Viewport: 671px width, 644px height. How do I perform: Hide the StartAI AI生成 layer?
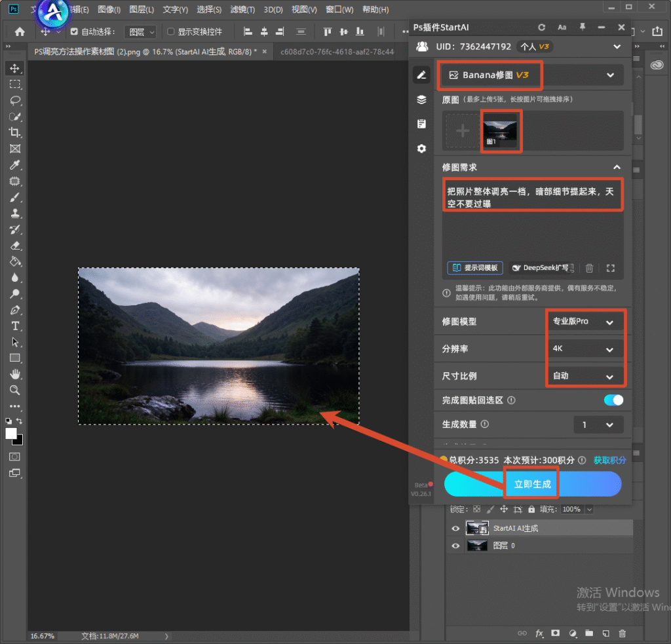click(455, 529)
